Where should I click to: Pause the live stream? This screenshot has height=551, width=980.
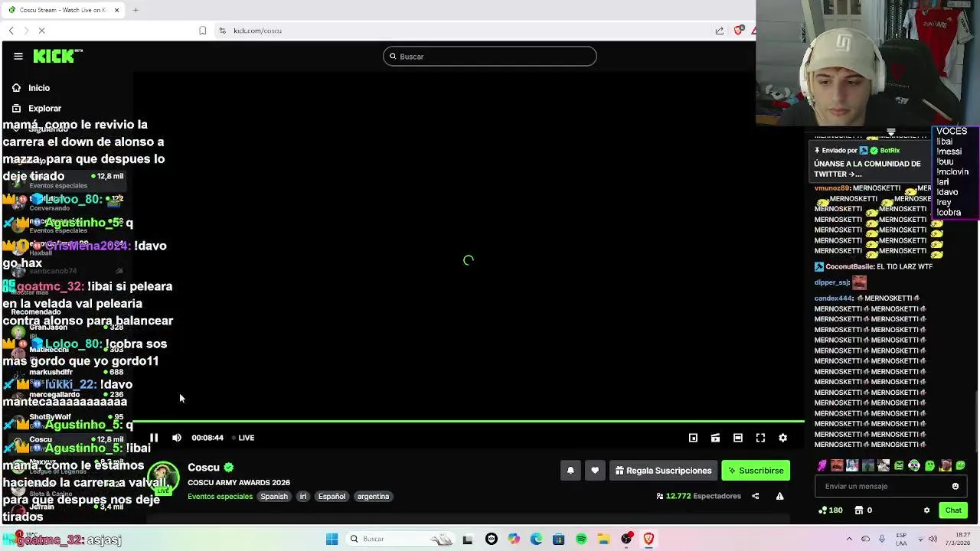pyautogui.click(x=154, y=438)
